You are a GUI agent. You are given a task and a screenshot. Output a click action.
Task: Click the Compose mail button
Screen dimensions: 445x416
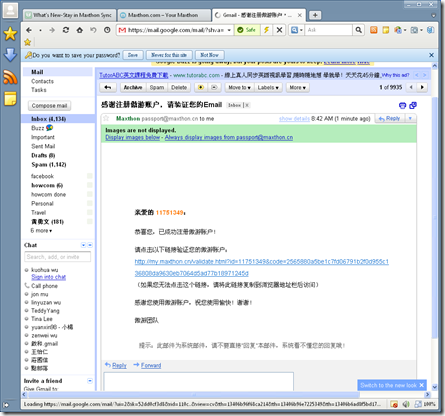click(49, 106)
